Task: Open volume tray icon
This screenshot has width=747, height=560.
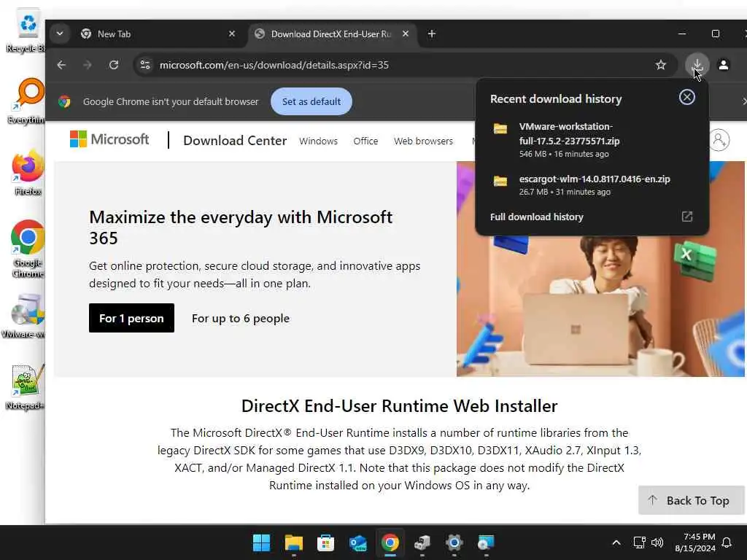Action: tap(657, 542)
